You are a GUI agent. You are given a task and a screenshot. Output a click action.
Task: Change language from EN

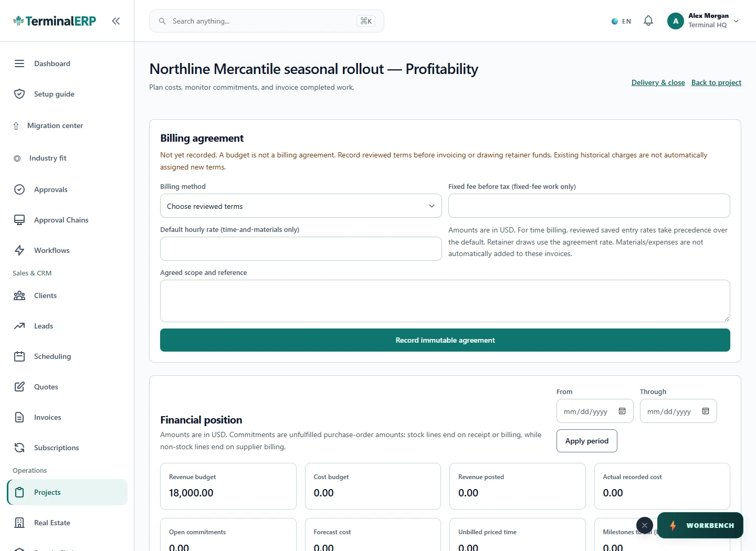coord(621,22)
